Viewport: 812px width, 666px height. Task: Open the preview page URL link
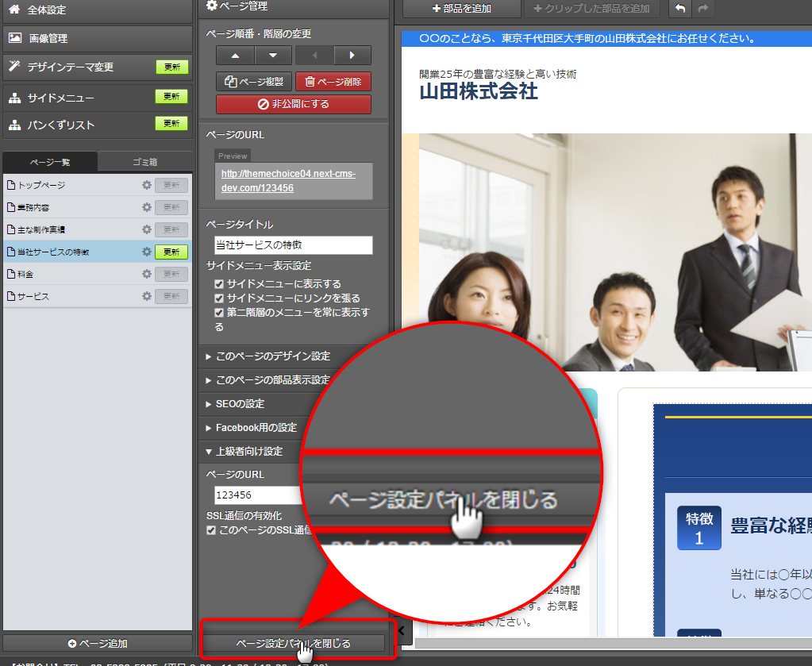click(x=288, y=181)
